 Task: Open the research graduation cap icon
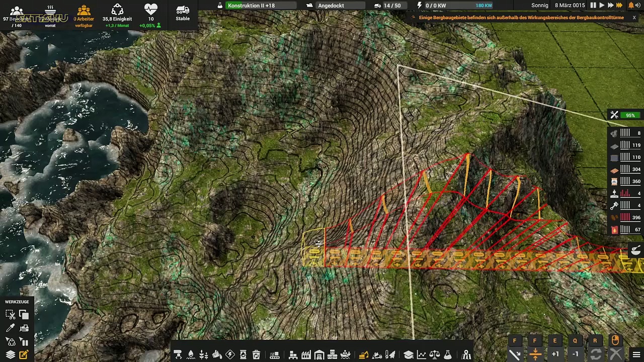[409, 355]
